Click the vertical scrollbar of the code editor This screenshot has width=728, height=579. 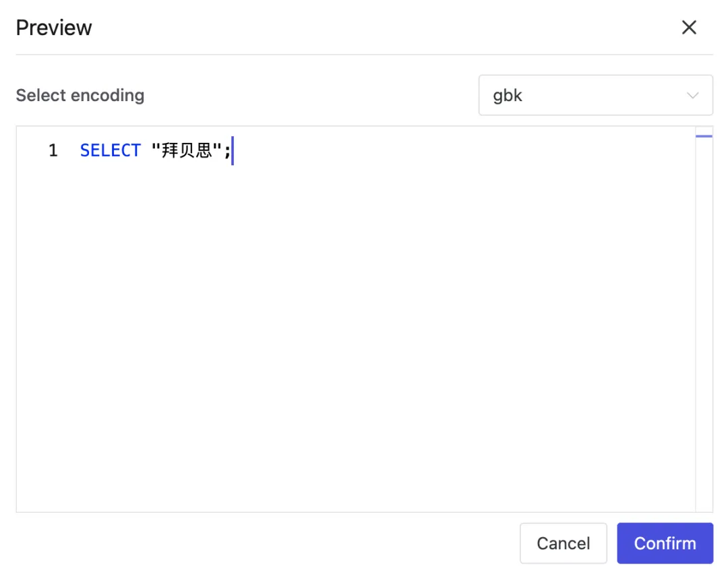click(704, 135)
